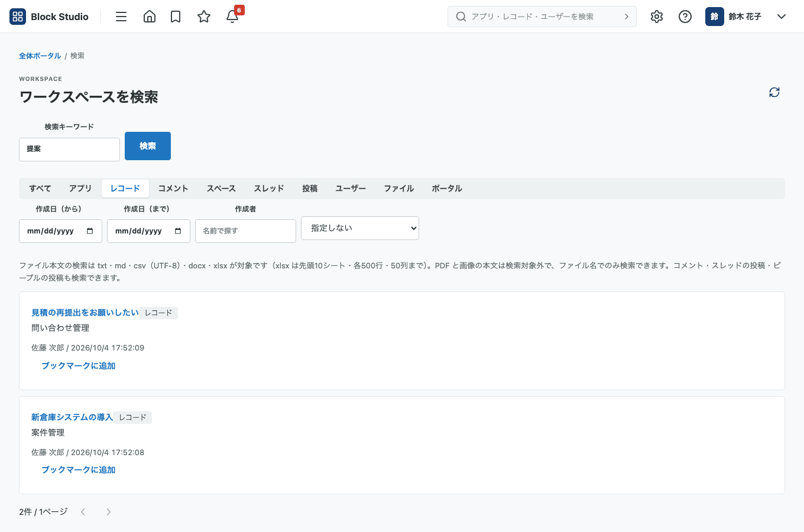Viewport: 804px width, 532px height.
Task: Open calendar picker for 作成日(まで)
Action: pyautogui.click(x=178, y=231)
